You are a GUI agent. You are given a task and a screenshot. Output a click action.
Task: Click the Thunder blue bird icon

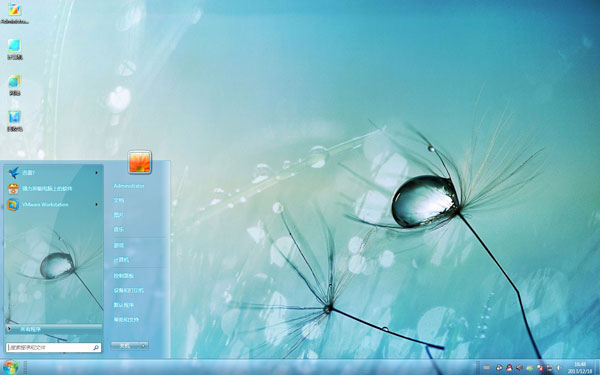[13, 173]
